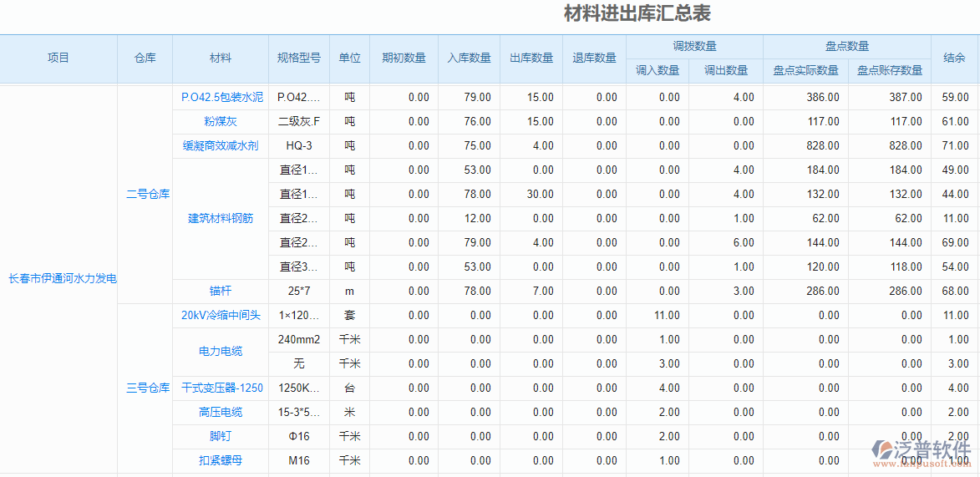Select the 240mm2 specification cell
The width and height of the screenshot is (980, 477).
pyautogui.click(x=299, y=339)
